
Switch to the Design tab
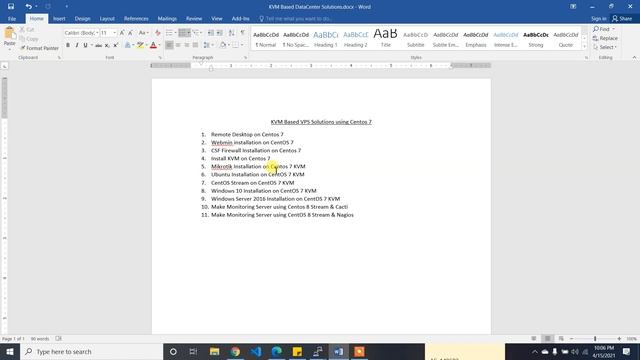click(82, 19)
